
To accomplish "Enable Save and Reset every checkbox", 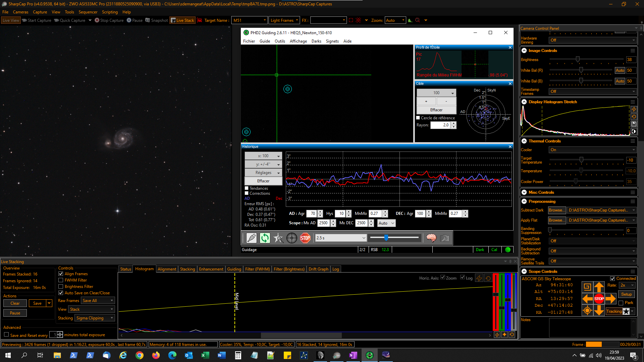I will (x=6, y=335).
